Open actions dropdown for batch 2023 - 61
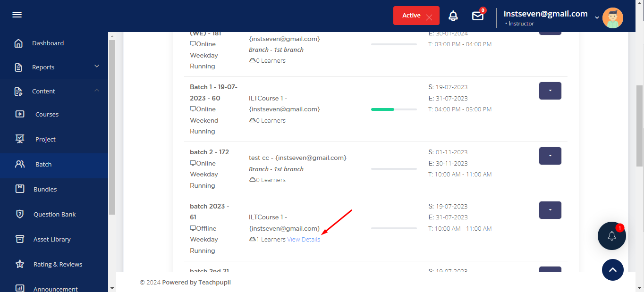 pos(550,210)
